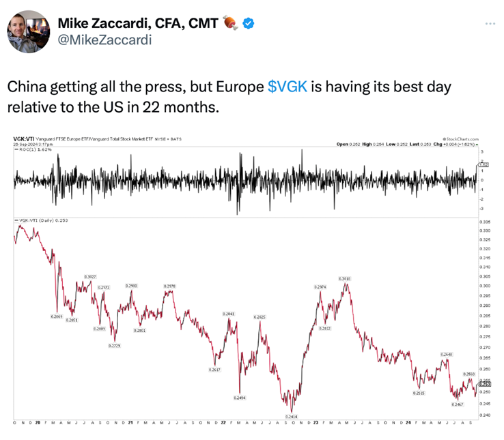This screenshot has height=440, width=504.
Task: Click the VGK:VTI ticker title on chart
Action: (24, 138)
